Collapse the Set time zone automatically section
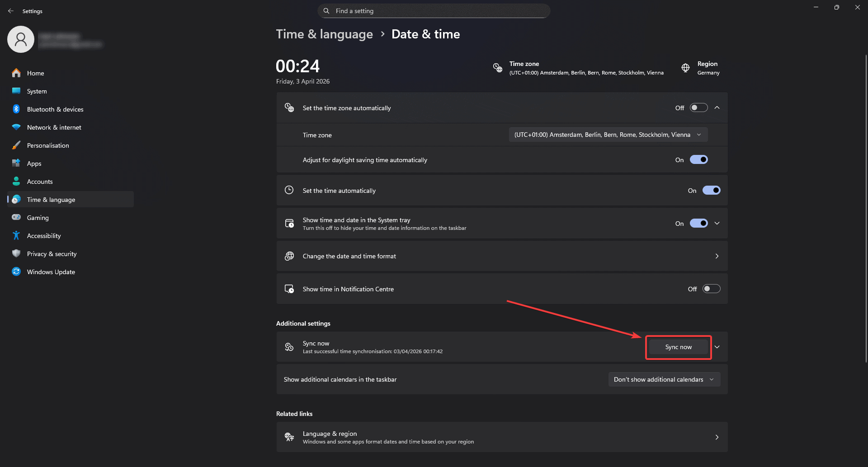This screenshot has height=467, width=868. point(717,107)
